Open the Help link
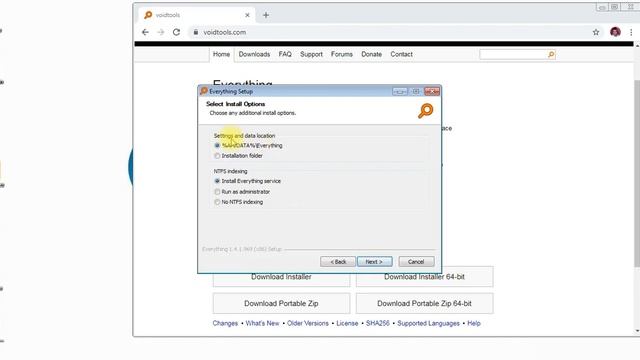The width and height of the screenshot is (640, 360). 474,323
